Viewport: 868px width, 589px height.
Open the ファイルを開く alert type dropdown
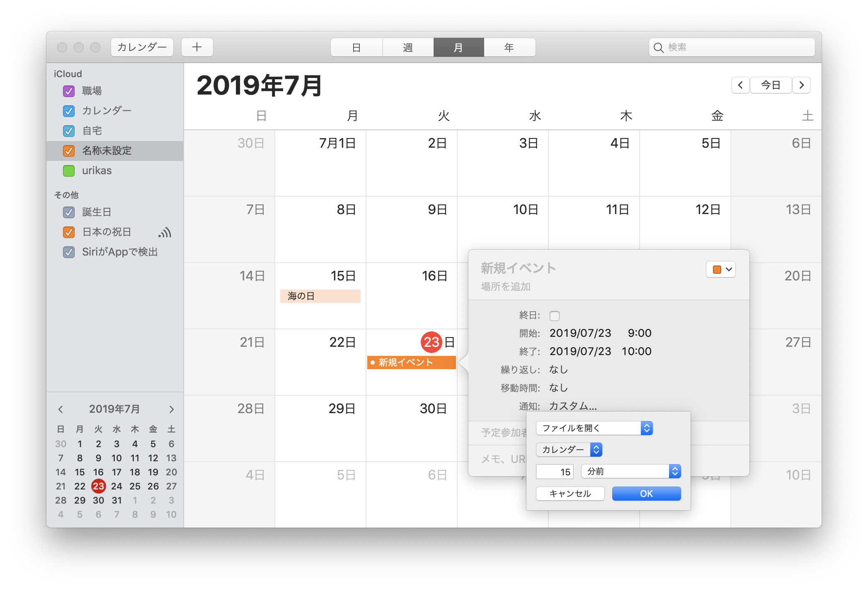tap(594, 428)
